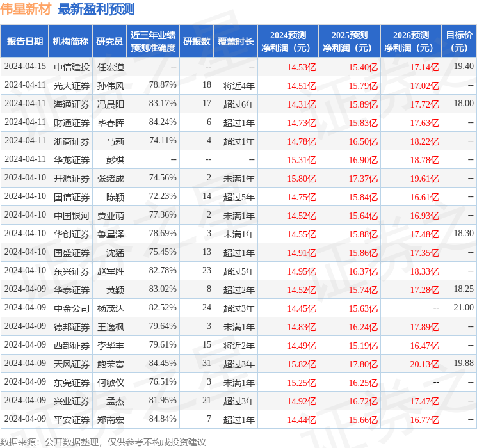This screenshot has height=448, width=477.
Task: Click the 财通证券 institution cell
Action: (x=72, y=123)
